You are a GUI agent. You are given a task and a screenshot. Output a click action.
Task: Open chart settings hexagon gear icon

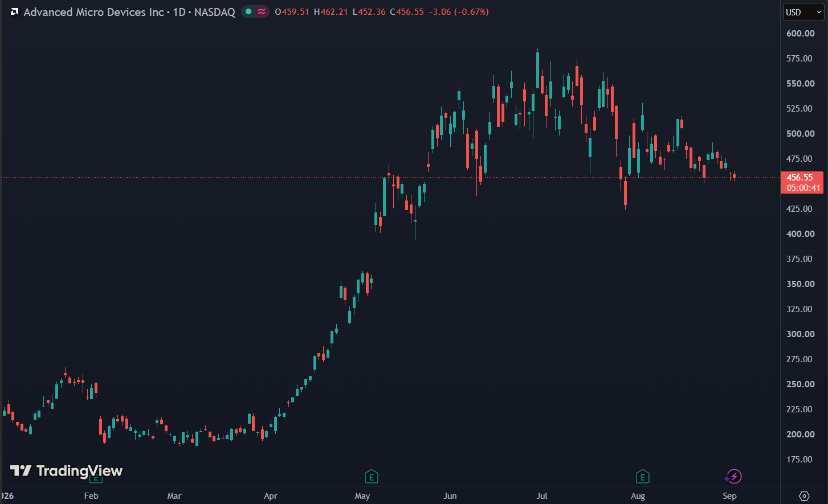804,495
